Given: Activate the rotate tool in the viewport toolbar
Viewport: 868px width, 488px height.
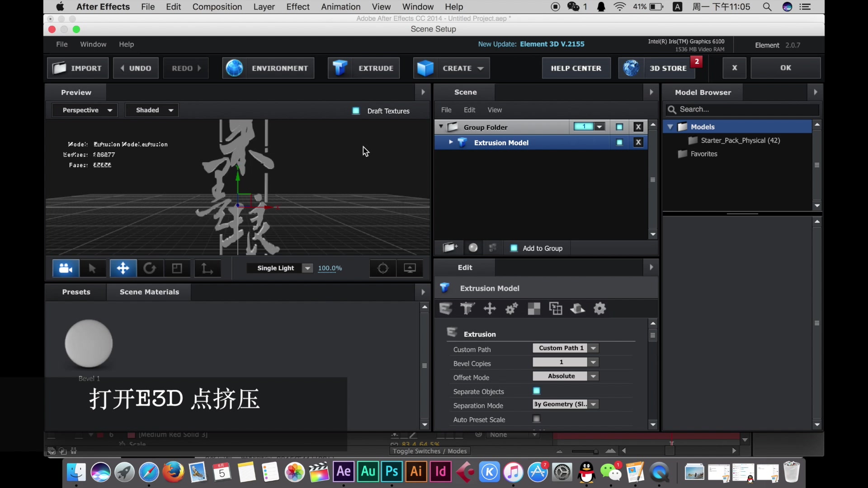Looking at the screenshot, I should pyautogui.click(x=150, y=268).
